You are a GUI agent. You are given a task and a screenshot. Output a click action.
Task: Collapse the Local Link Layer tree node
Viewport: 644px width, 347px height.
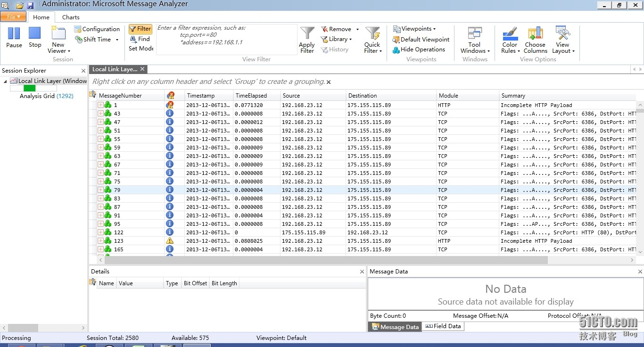tap(5, 81)
